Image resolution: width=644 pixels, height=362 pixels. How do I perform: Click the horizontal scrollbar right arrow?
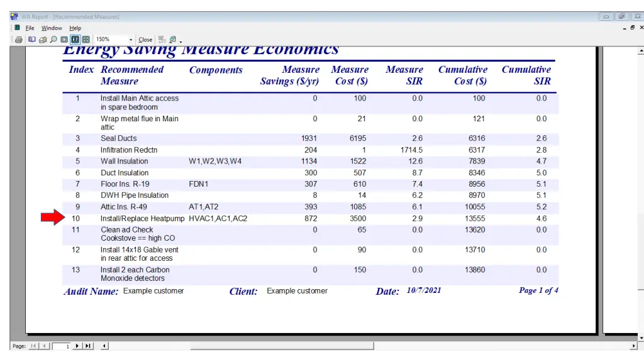(x=633, y=346)
